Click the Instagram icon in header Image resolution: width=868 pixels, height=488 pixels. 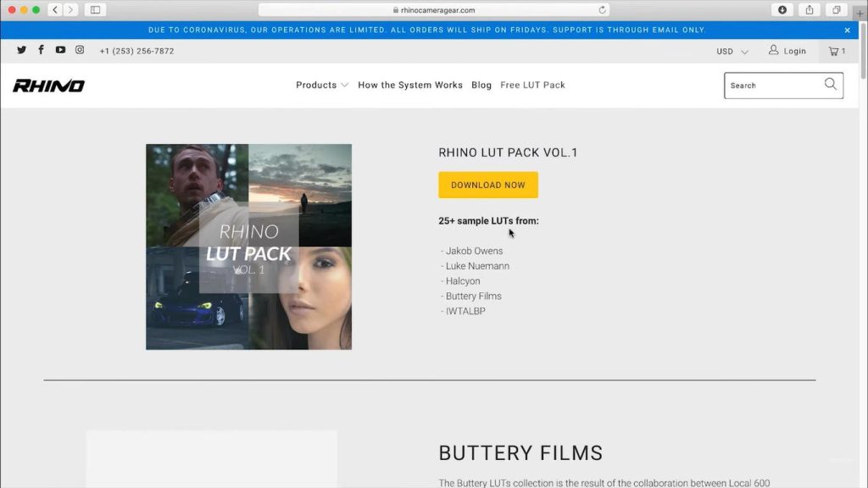(80, 50)
